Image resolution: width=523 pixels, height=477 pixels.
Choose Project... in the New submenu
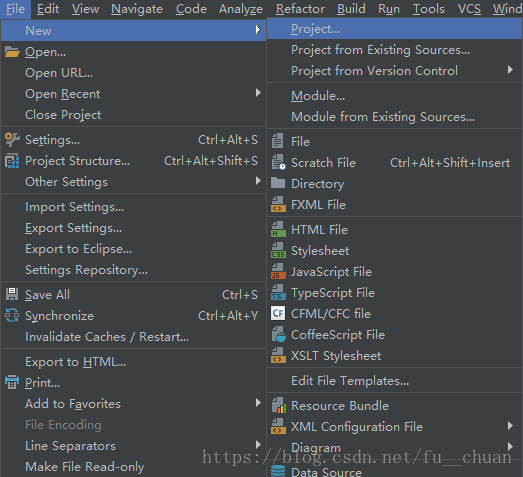394,29
